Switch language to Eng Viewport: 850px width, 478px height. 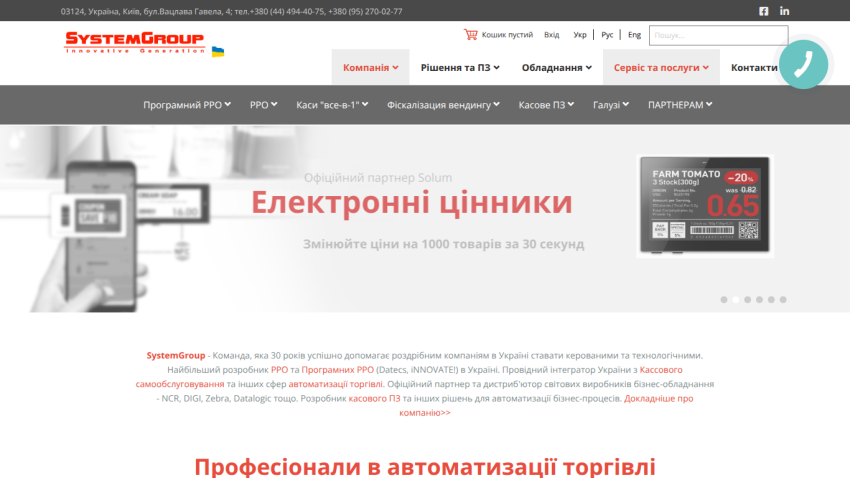[x=634, y=35]
